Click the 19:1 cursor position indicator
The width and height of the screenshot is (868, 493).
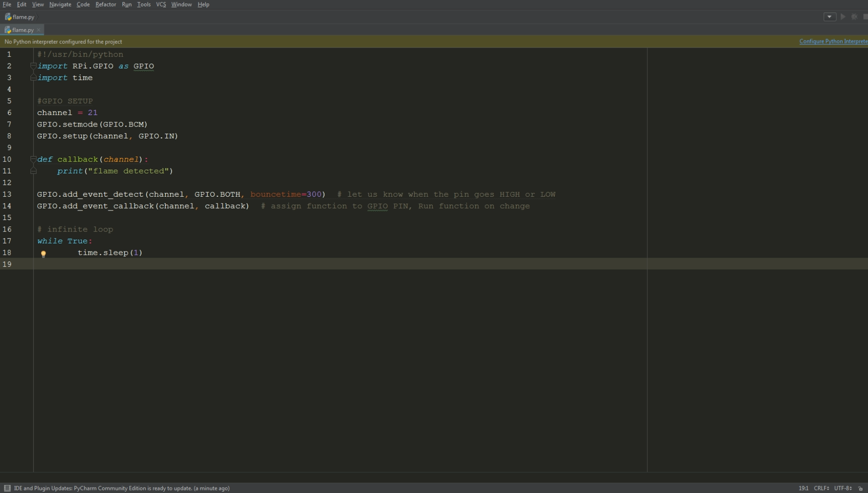click(x=803, y=488)
